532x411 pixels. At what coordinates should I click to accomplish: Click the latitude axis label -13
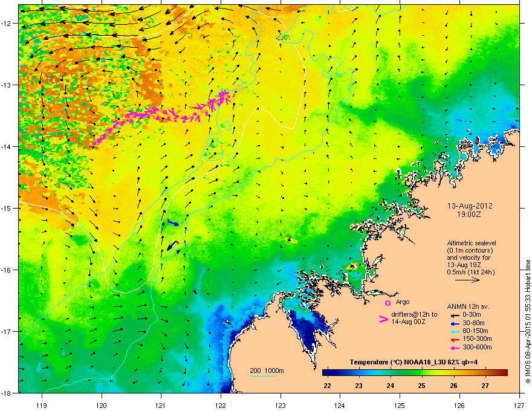6,85
